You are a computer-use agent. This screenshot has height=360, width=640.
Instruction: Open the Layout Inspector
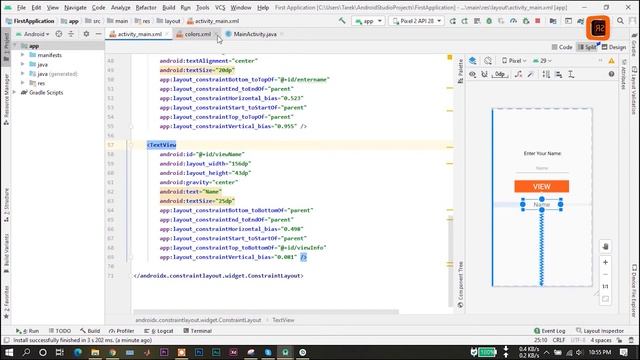(x=600, y=331)
